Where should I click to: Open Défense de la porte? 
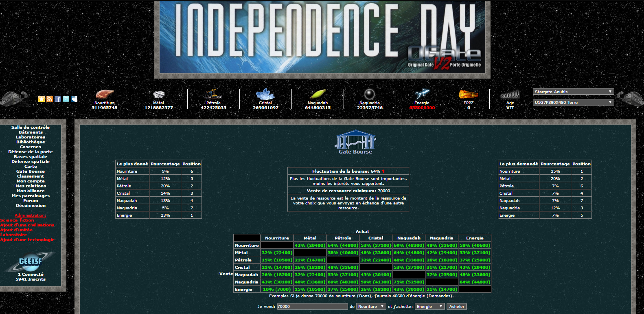(31, 152)
